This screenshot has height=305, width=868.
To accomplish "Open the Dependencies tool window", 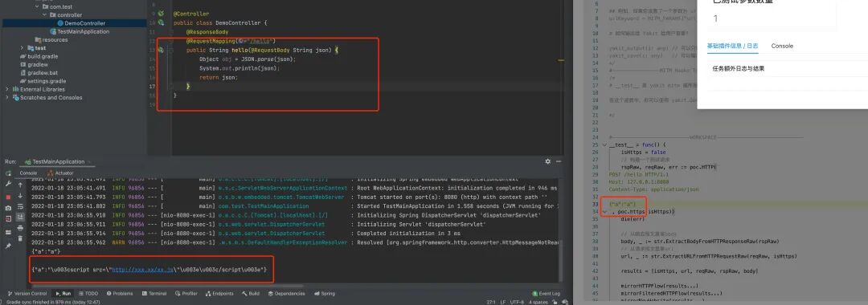I will [286, 294].
